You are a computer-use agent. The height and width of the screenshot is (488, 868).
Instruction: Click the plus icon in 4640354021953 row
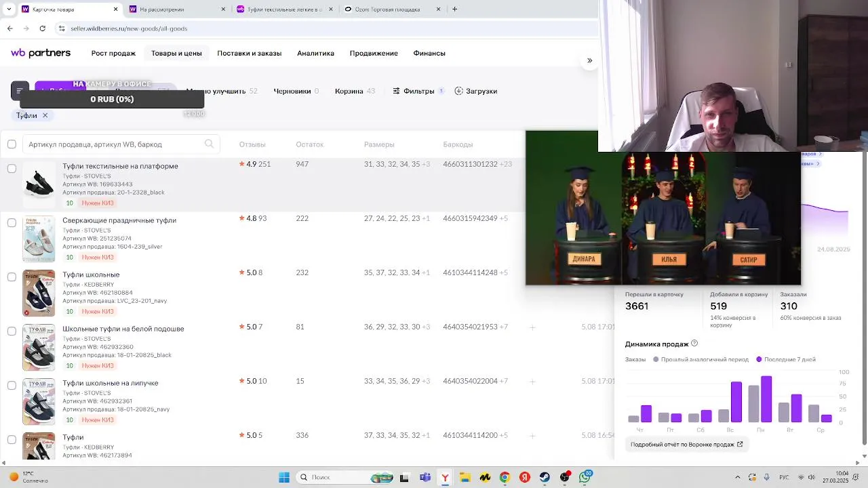(532, 327)
